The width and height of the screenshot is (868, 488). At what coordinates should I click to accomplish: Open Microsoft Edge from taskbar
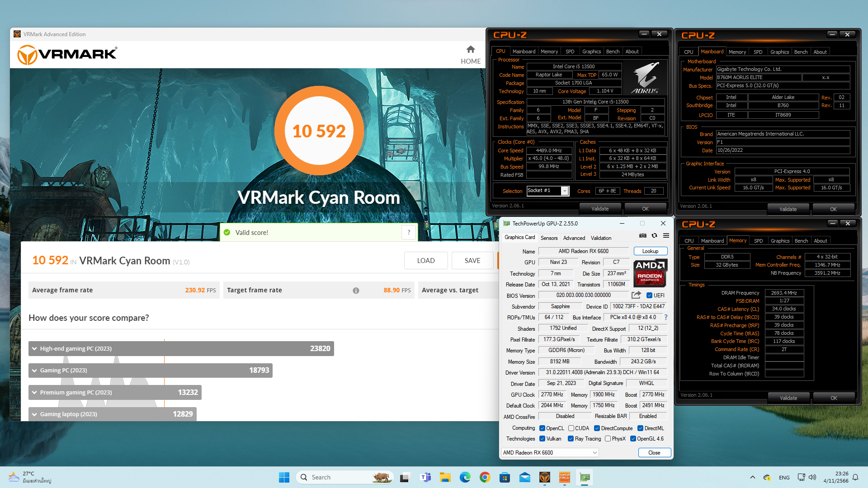465,477
